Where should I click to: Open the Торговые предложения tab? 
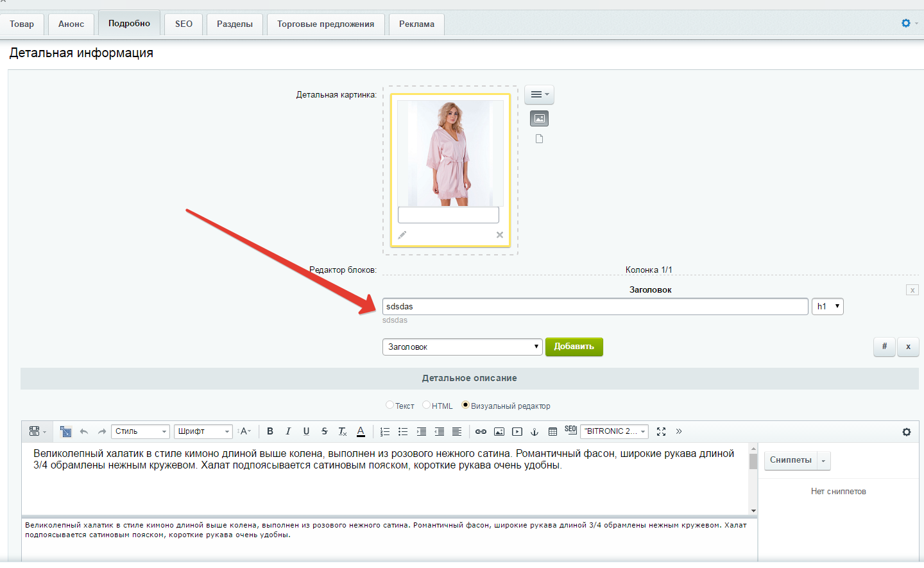coord(326,24)
